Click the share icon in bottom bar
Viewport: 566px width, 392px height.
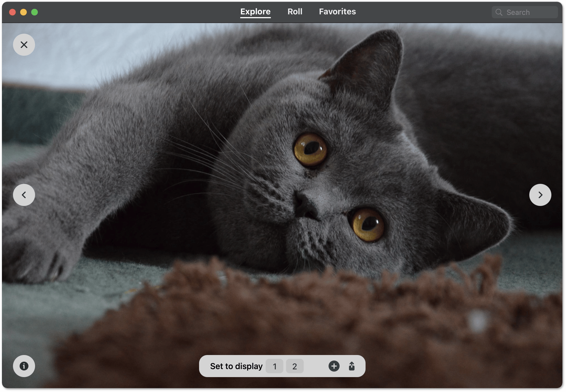point(351,366)
